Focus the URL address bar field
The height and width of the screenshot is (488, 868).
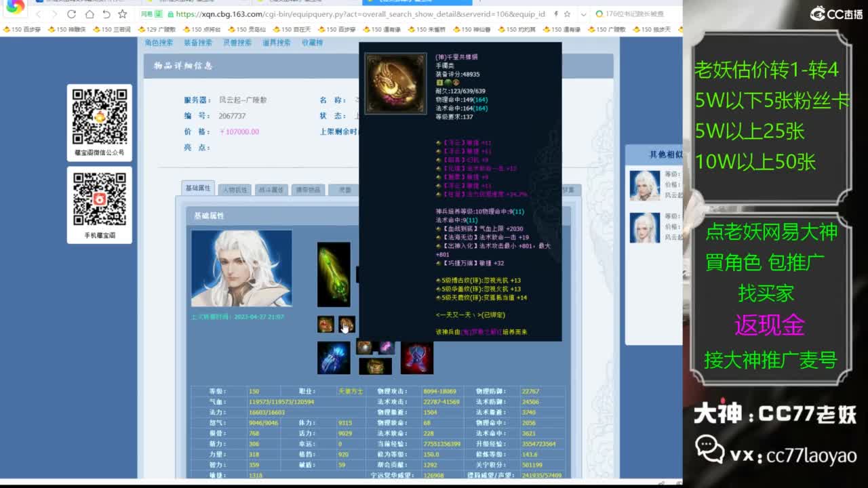[x=359, y=14]
